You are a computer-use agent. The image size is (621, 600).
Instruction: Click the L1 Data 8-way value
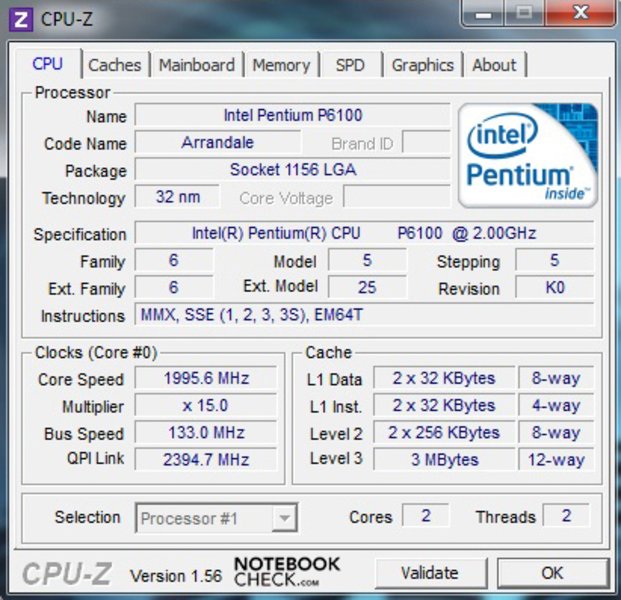556,378
